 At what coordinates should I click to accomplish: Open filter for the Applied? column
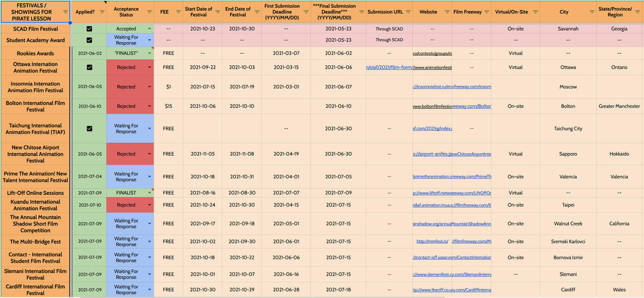point(101,12)
